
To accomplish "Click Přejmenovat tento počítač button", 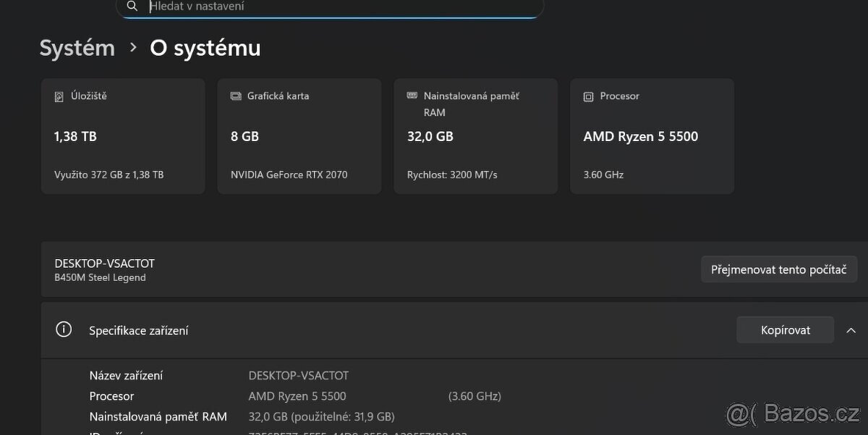I will coord(779,269).
